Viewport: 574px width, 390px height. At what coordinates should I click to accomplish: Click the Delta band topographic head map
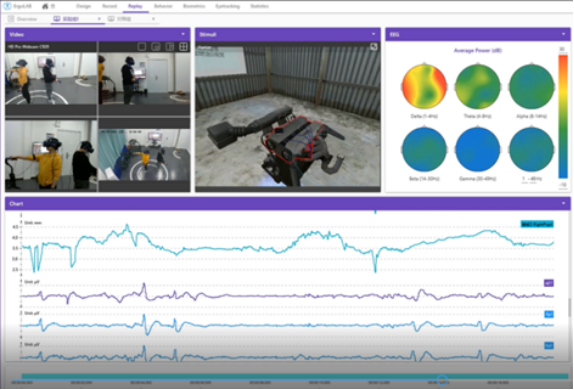(424, 87)
